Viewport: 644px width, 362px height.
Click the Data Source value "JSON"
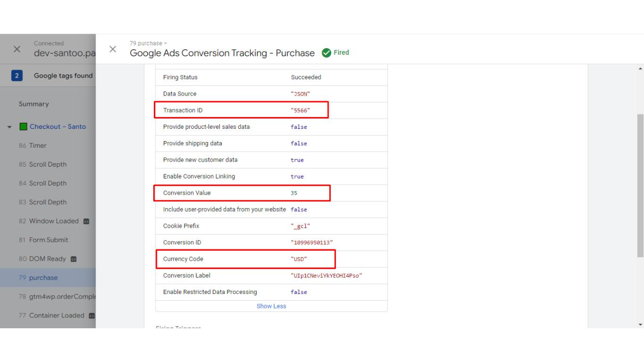pos(301,94)
